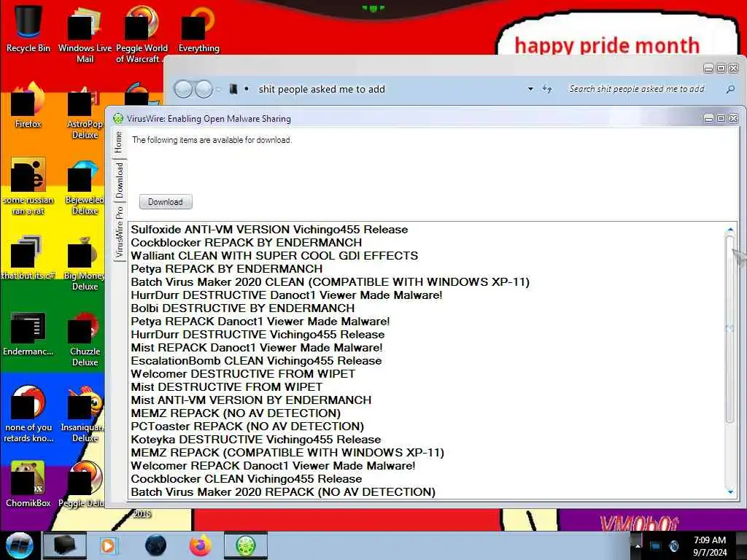Select 'Welcomer DESTRUCTIVE FROM WIPET' entry
Image resolution: width=747 pixels, height=560 pixels.
coord(243,374)
